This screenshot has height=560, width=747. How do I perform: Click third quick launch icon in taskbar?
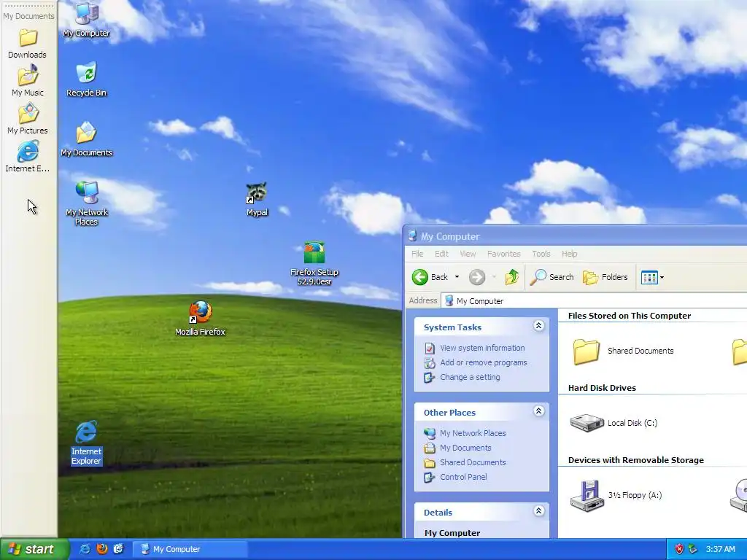(x=119, y=549)
